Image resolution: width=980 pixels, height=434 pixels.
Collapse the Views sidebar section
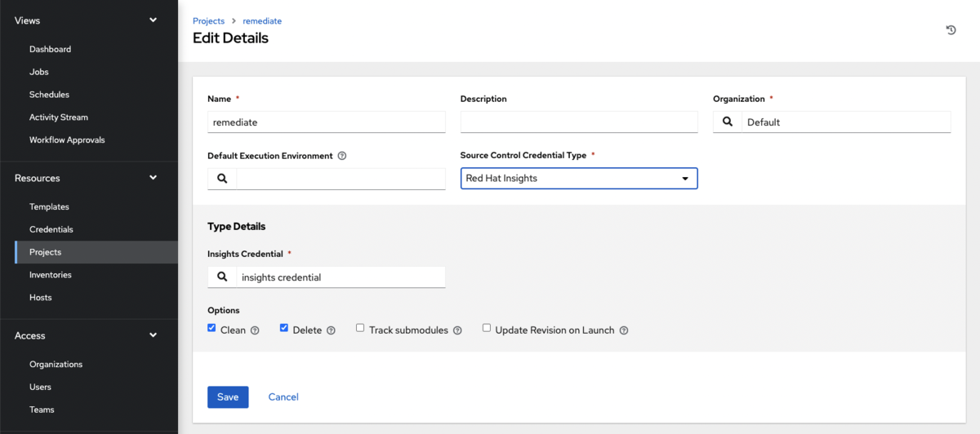(x=153, y=20)
